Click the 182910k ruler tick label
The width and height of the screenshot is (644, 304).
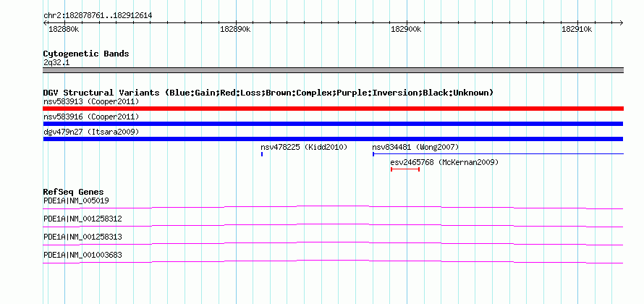[577, 29]
